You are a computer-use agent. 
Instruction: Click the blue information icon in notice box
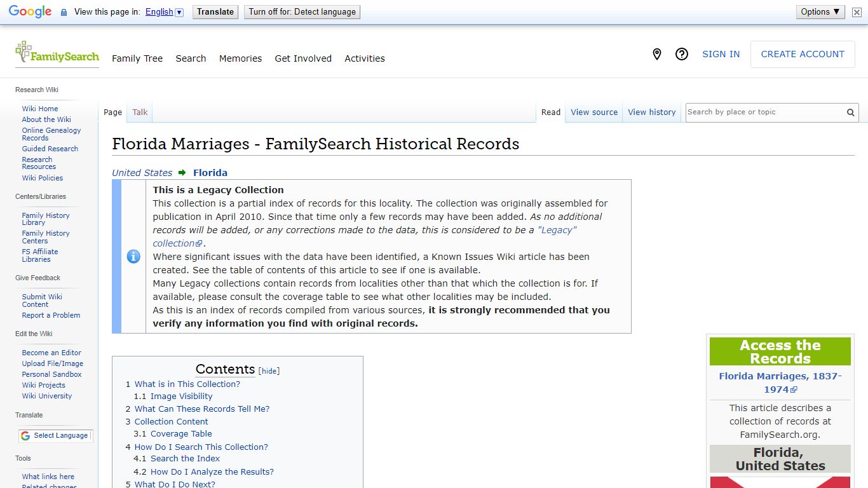pyautogui.click(x=133, y=257)
